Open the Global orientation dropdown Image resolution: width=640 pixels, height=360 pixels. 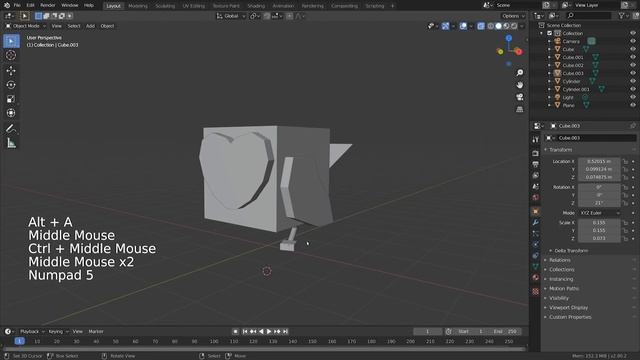pos(231,16)
